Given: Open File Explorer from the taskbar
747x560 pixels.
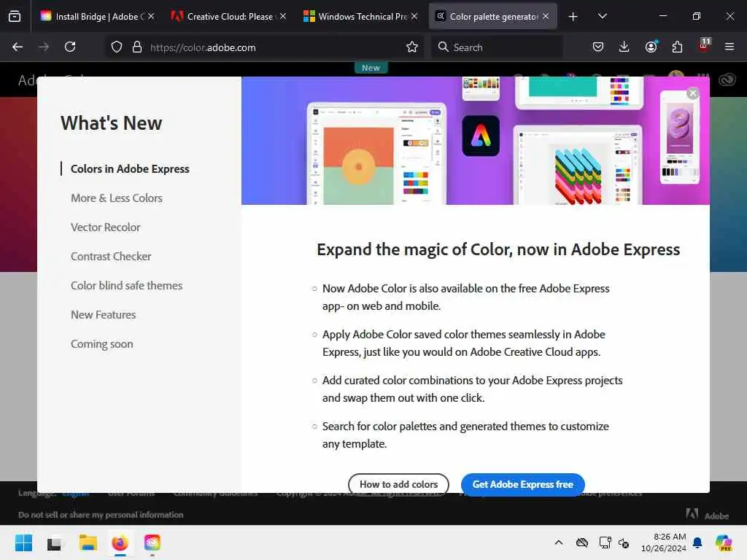Looking at the screenshot, I should (88, 542).
